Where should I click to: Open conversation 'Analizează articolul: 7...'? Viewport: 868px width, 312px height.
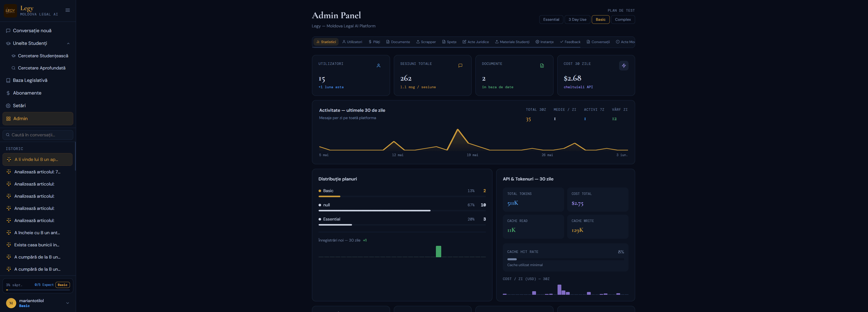pyautogui.click(x=38, y=172)
